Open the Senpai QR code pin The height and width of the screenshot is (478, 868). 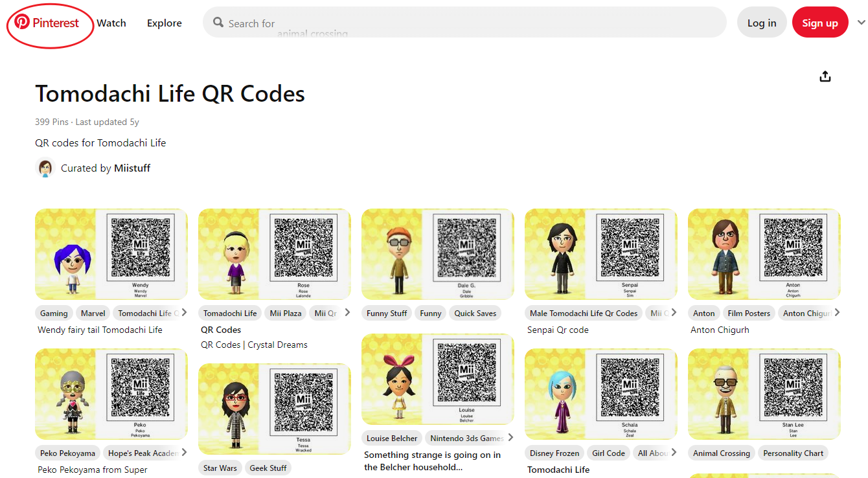(601, 254)
